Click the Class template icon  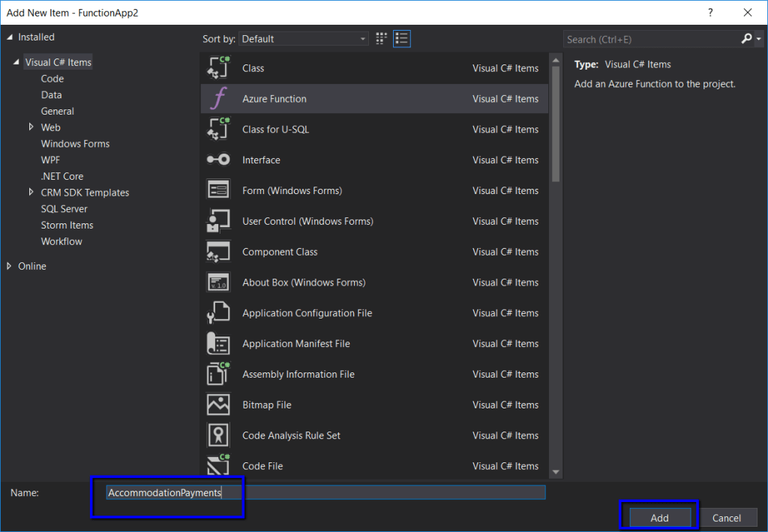[218, 68]
